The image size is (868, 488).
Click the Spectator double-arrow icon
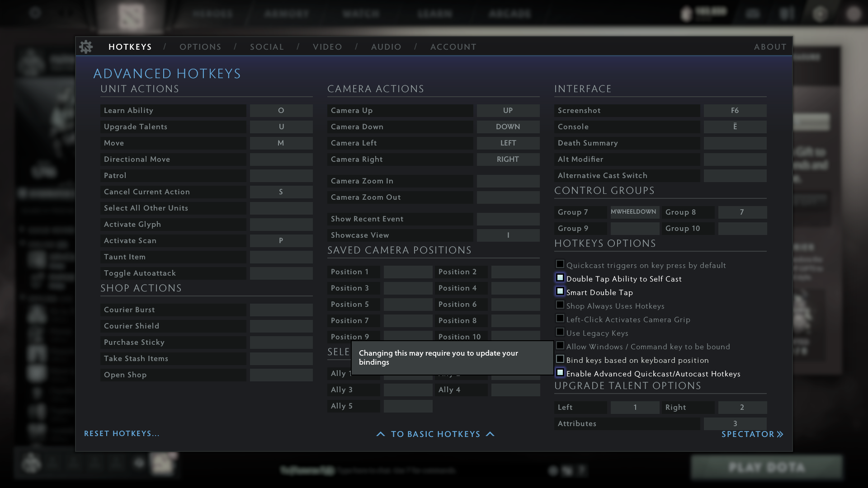pyautogui.click(x=780, y=434)
